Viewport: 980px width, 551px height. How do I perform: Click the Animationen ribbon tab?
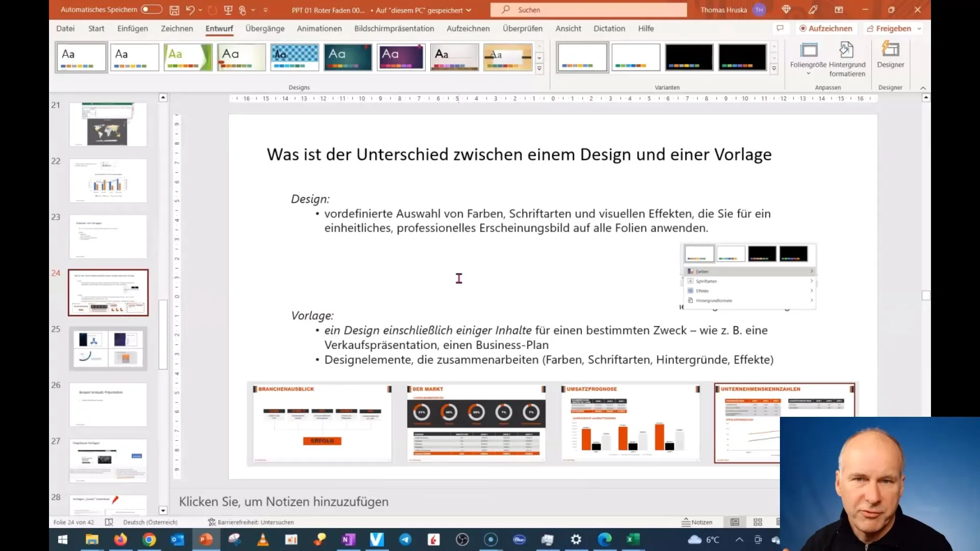[319, 28]
